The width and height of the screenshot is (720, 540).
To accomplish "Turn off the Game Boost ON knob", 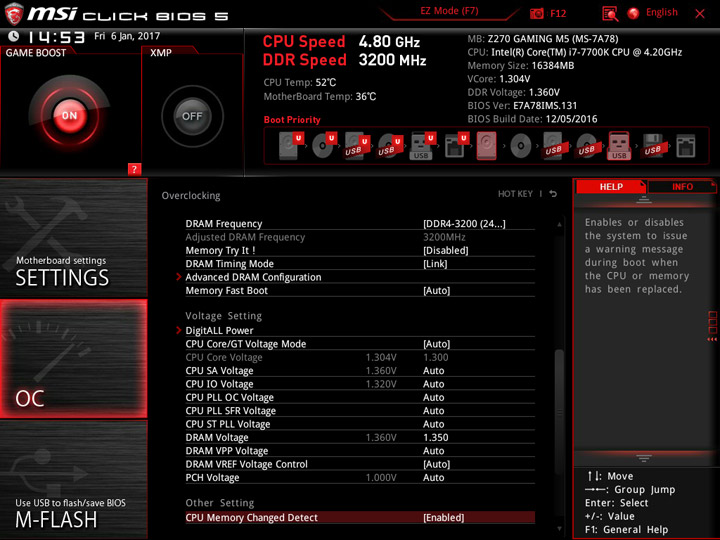I will [x=69, y=115].
